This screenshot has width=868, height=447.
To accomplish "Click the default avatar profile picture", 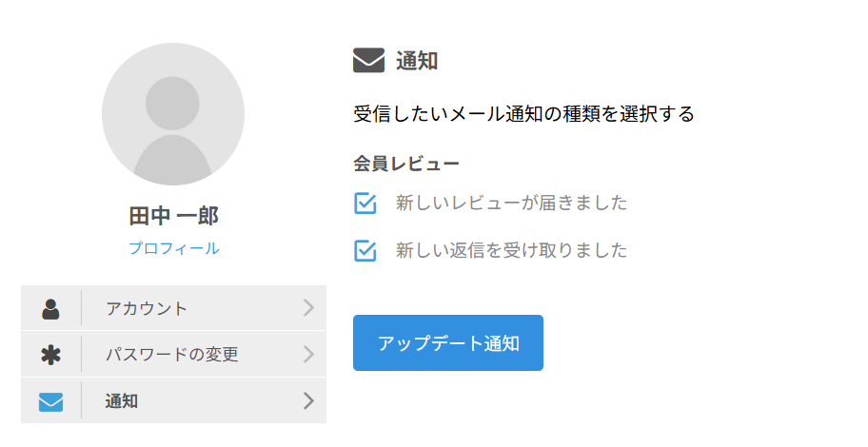I will 173,114.
